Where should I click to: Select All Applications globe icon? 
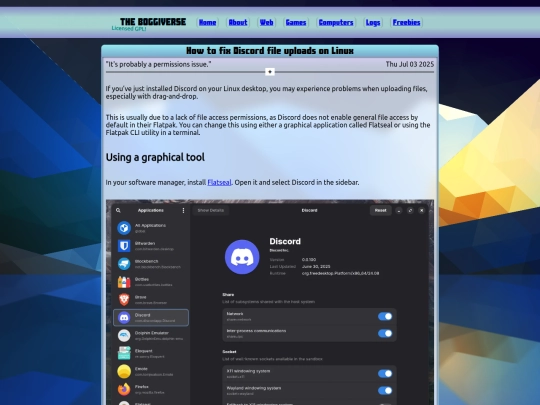[124, 228]
